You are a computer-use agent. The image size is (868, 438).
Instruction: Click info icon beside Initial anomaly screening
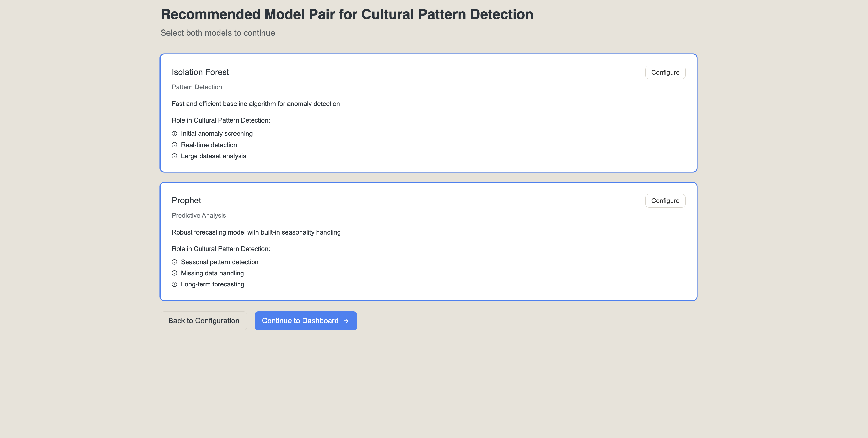click(174, 134)
